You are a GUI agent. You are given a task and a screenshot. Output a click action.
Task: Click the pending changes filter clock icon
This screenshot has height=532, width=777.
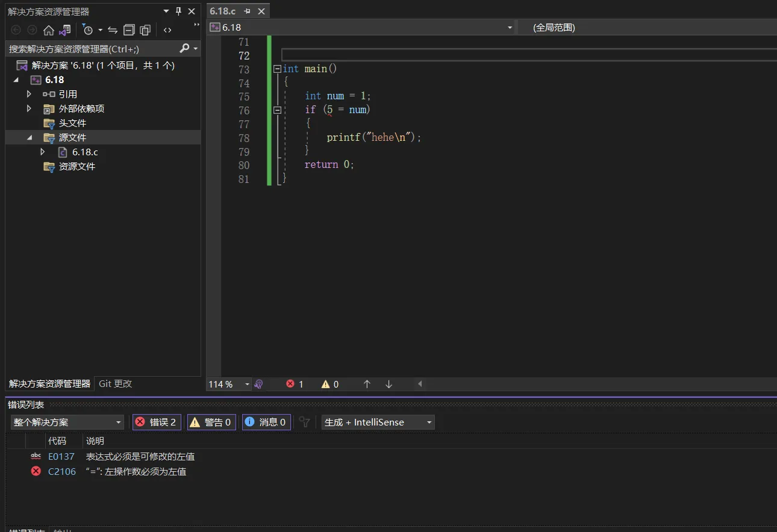click(x=88, y=30)
